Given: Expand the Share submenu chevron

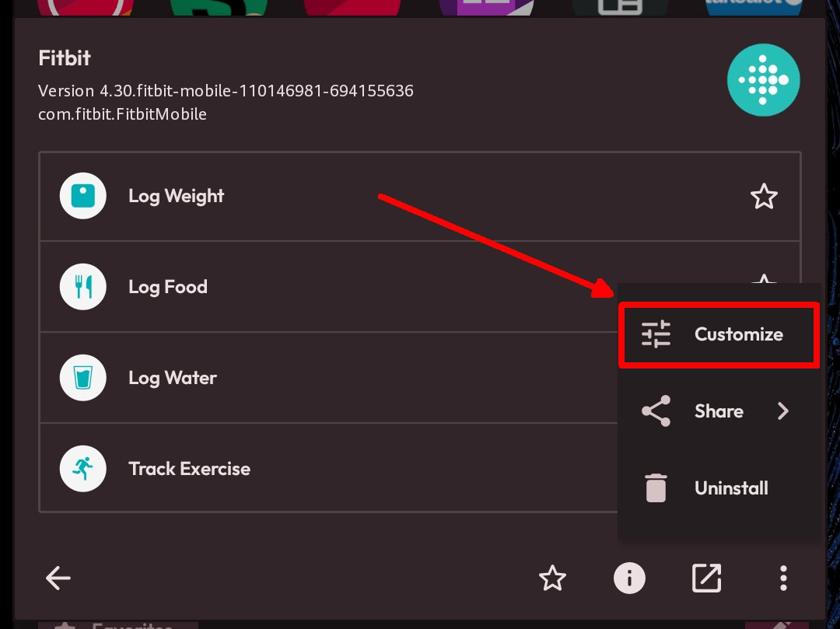Looking at the screenshot, I should (783, 411).
